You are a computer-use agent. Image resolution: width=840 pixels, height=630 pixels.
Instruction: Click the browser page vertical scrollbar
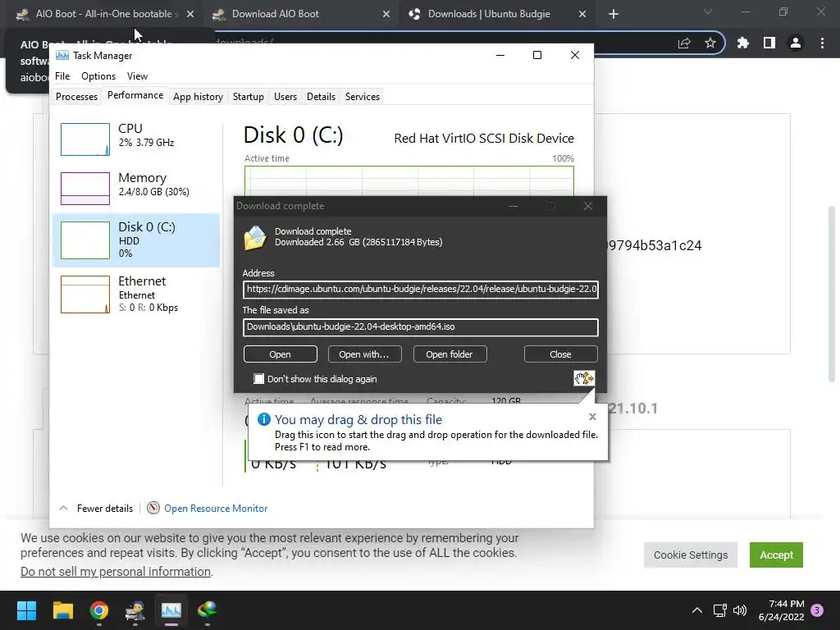(832, 294)
